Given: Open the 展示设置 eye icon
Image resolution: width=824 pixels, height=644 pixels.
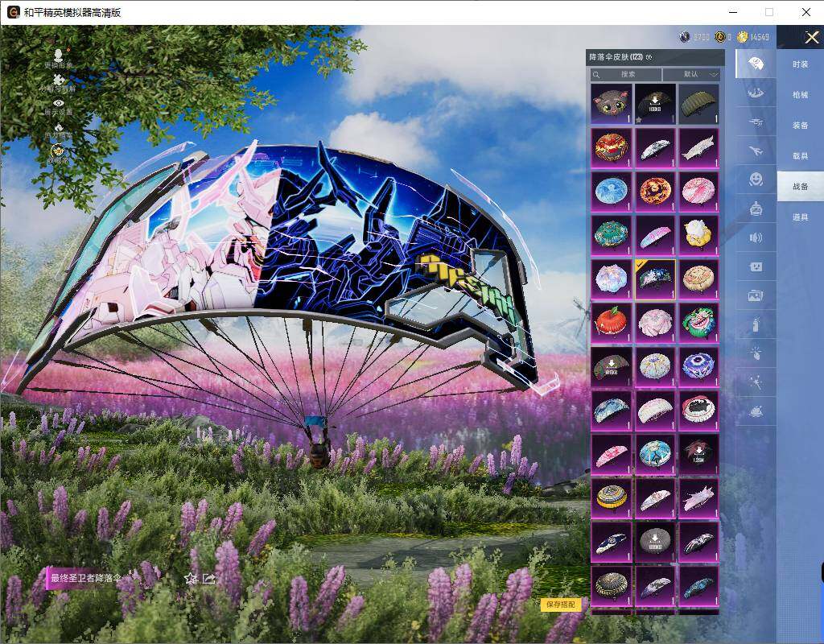Looking at the screenshot, I should point(58,103).
